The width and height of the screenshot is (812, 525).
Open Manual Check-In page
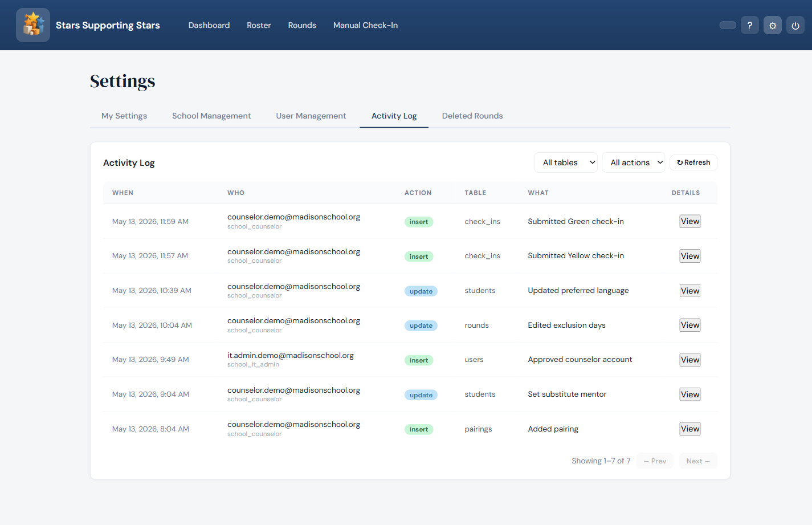[366, 25]
